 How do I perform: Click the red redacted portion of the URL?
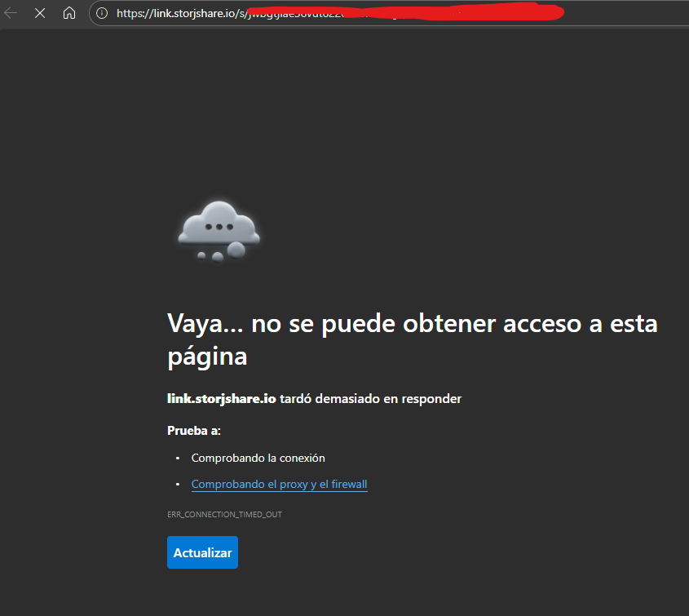408,13
